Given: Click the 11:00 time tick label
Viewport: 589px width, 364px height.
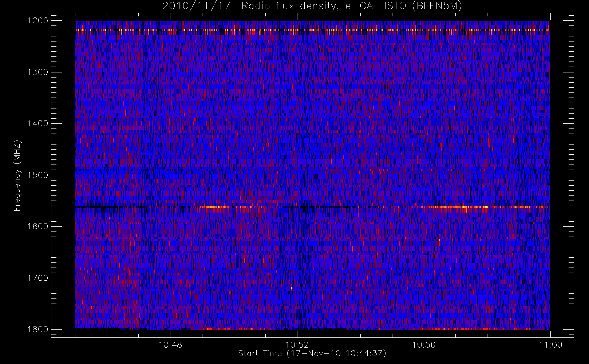Looking at the screenshot, I should point(550,345).
